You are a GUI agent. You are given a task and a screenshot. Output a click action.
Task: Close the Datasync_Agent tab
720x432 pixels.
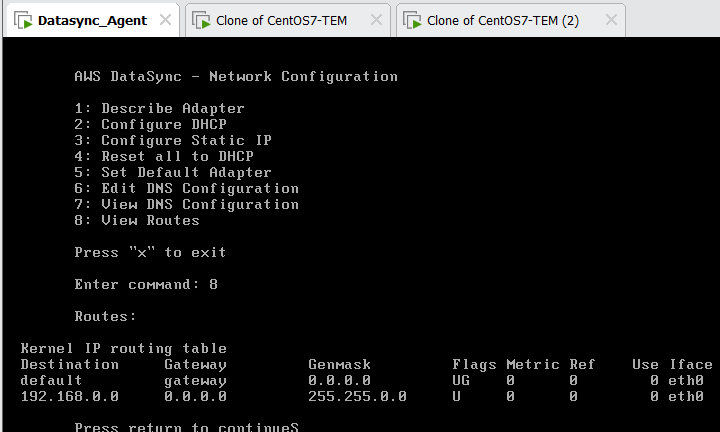coord(165,20)
